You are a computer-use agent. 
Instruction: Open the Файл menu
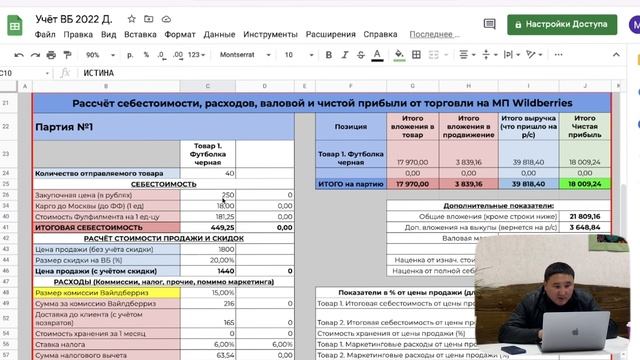click(x=45, y=34)
